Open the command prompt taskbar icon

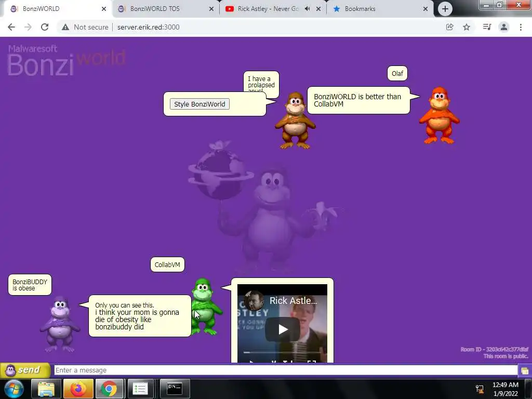175,389
